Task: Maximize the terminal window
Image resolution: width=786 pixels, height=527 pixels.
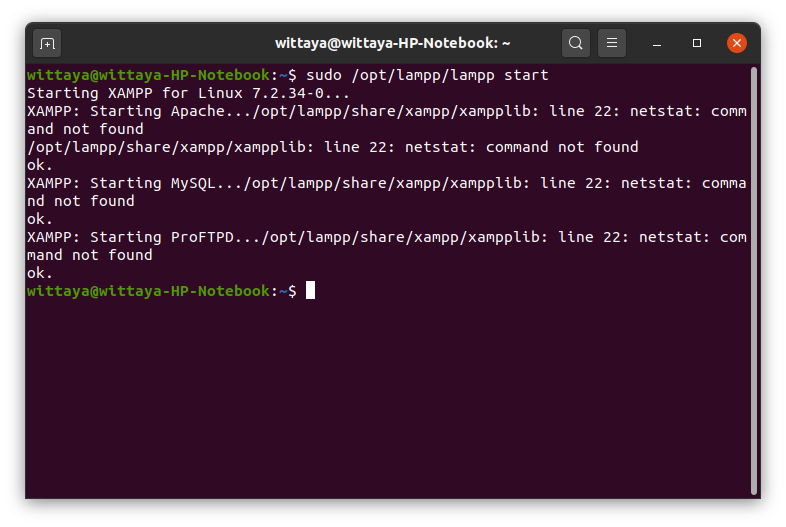Action: click(x=697, y=44)
